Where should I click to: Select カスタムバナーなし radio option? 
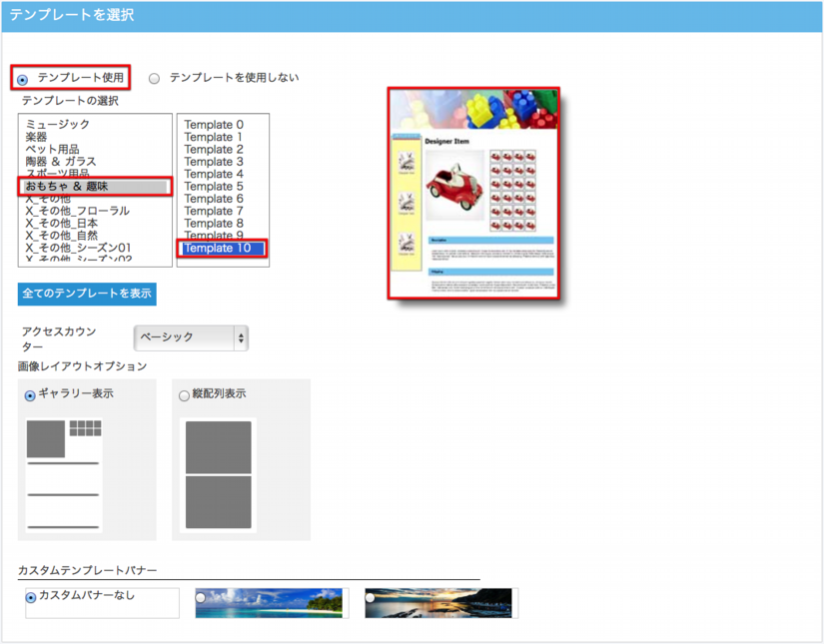click(31, 597)
